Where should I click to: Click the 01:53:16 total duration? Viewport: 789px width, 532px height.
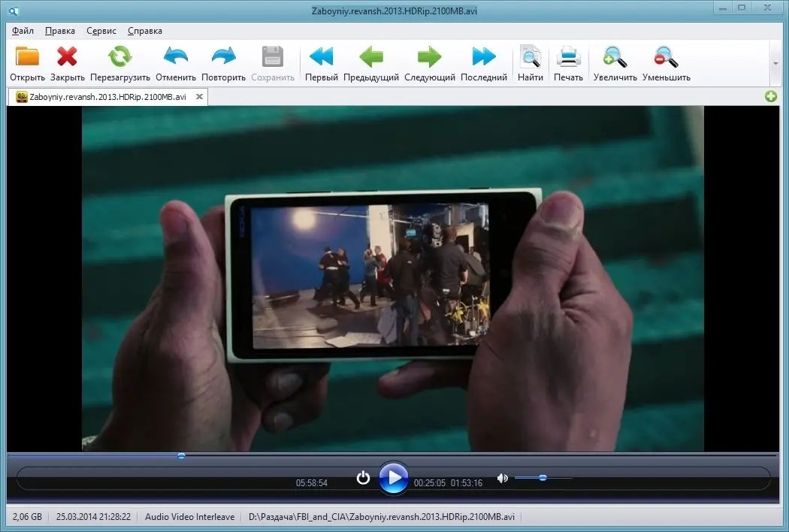(467, 482)
